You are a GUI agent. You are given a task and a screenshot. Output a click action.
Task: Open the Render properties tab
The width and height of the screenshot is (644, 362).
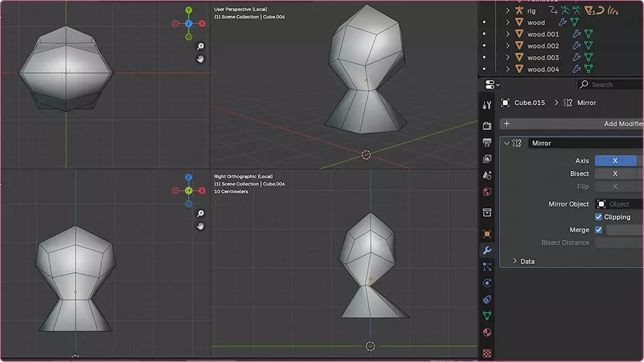487,125
